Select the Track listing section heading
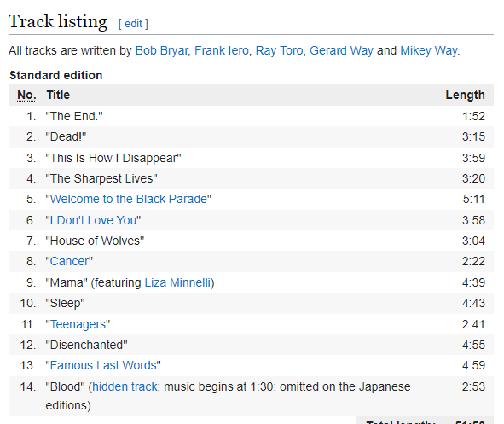The width and height of the screenshot is (504, 424). 58,22
